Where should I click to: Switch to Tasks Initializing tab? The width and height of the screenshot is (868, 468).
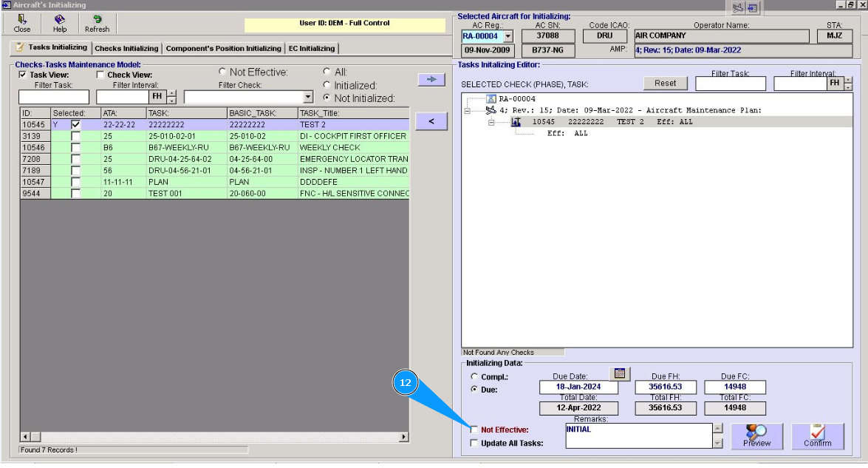(51, 47)
